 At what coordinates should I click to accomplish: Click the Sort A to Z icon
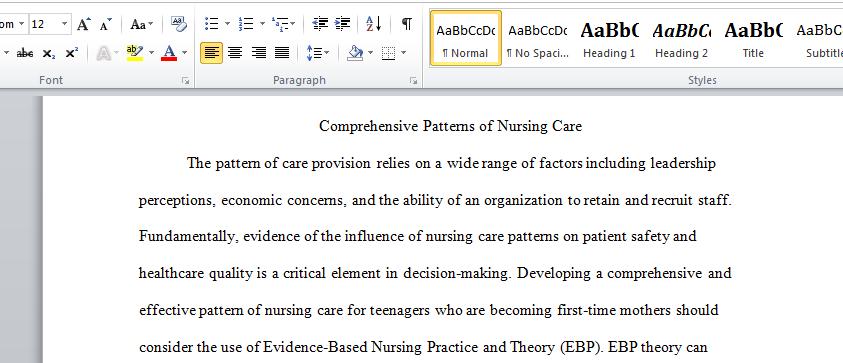[374, 24]
